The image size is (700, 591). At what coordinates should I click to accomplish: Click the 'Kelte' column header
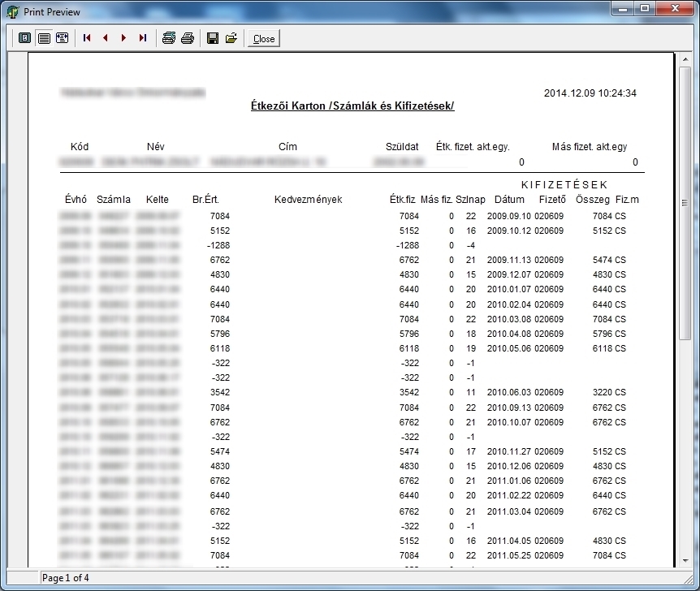click(158, 200)
